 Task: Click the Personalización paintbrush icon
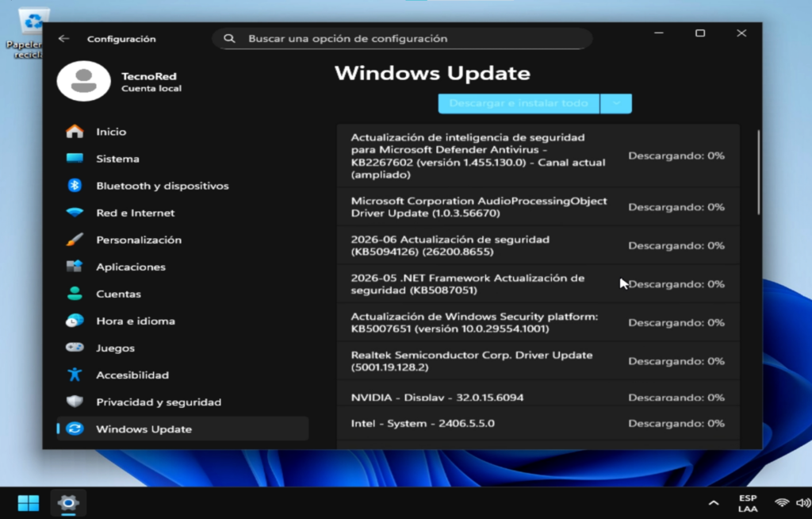click(x=75, y=240)
